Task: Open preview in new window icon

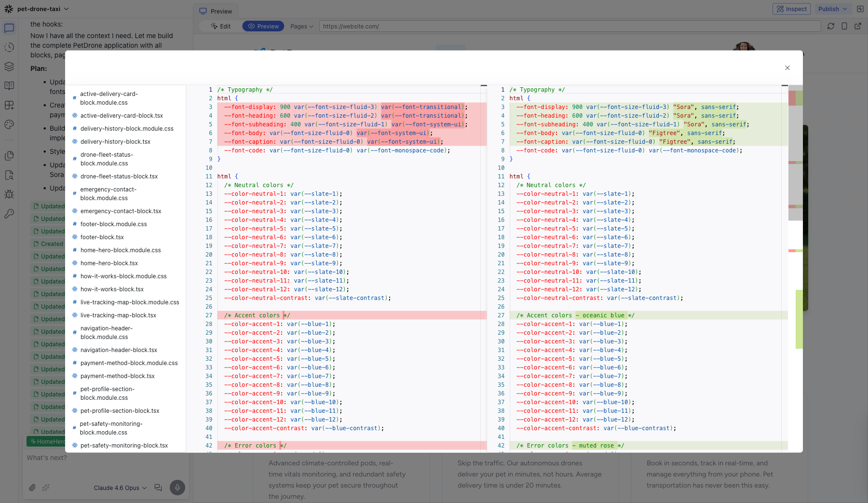Action: tap(858, 26)
